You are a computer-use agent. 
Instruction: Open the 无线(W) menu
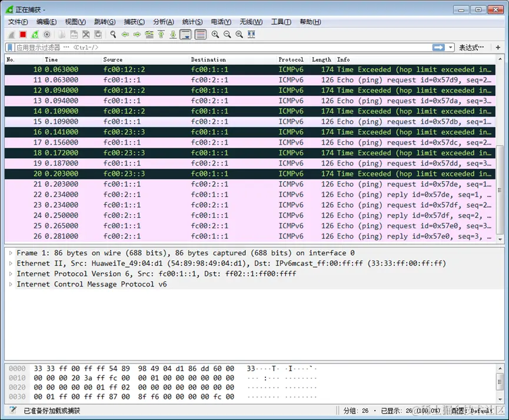[251, 22]
